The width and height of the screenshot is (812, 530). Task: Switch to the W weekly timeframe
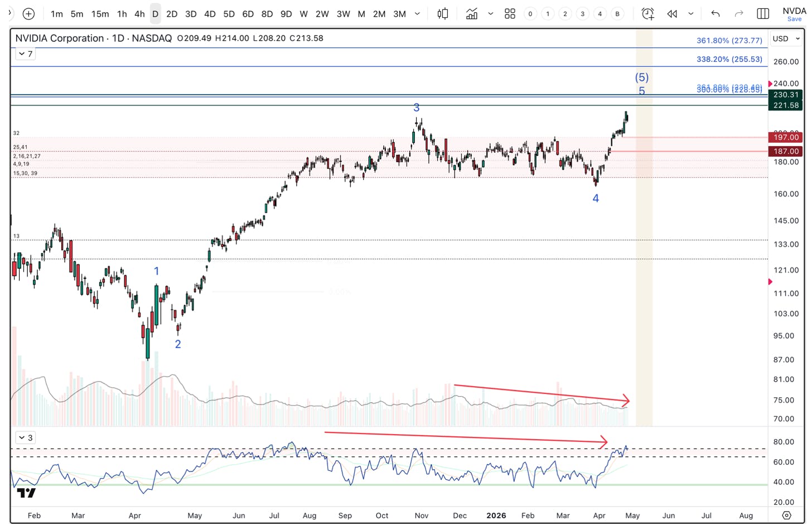tap(304, 14)
